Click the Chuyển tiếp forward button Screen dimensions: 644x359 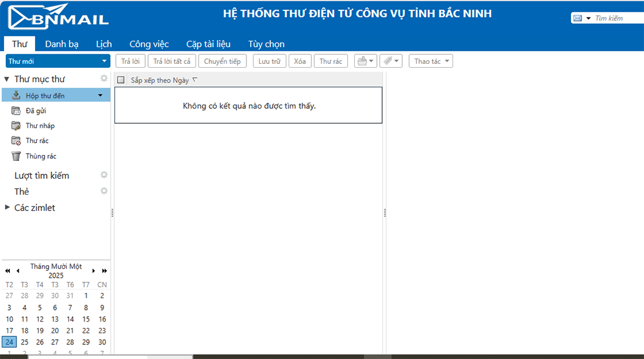[222, 61]
